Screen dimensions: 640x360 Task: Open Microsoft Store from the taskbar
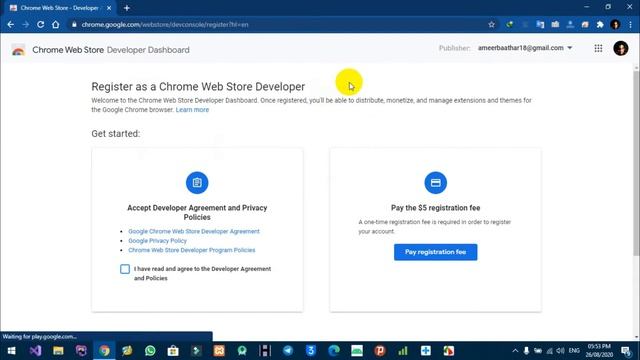pos(173,351)
